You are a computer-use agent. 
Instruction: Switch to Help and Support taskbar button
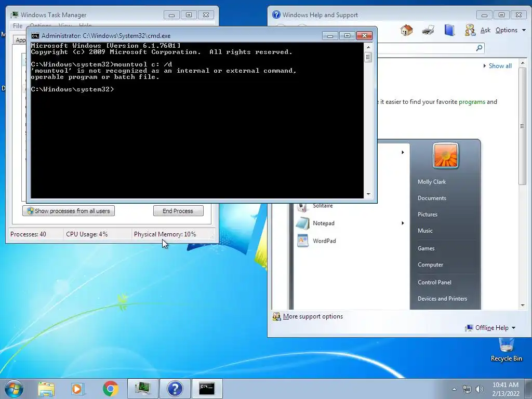[175, 389]
